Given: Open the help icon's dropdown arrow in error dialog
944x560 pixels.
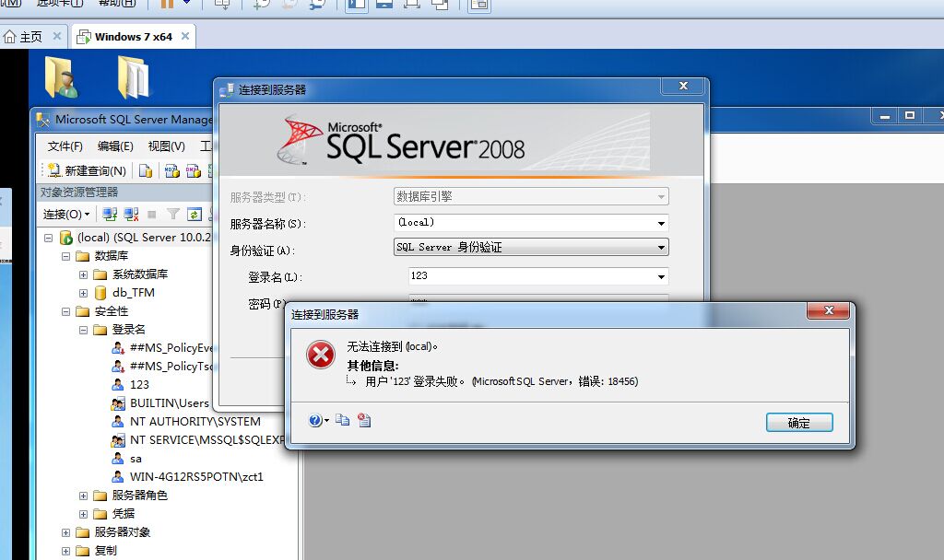Looking at the screenshot, I should [327, 420].
